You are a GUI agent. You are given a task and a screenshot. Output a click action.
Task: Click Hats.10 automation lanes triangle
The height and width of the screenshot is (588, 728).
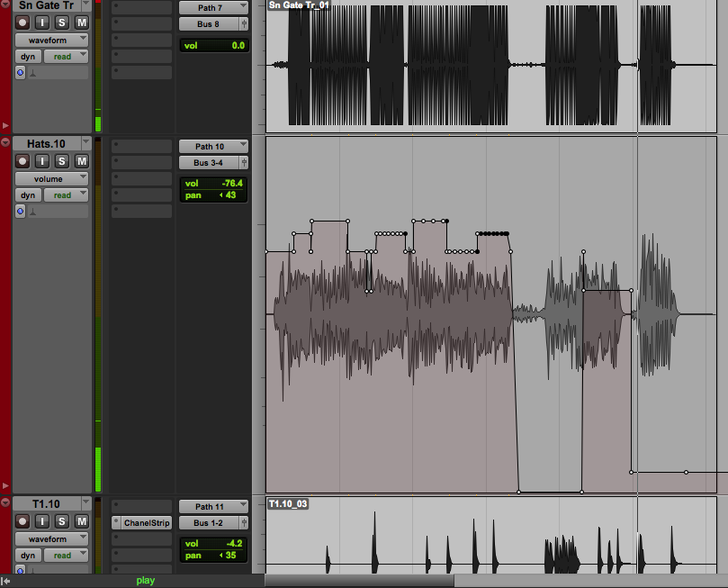(x=5, y=486)
